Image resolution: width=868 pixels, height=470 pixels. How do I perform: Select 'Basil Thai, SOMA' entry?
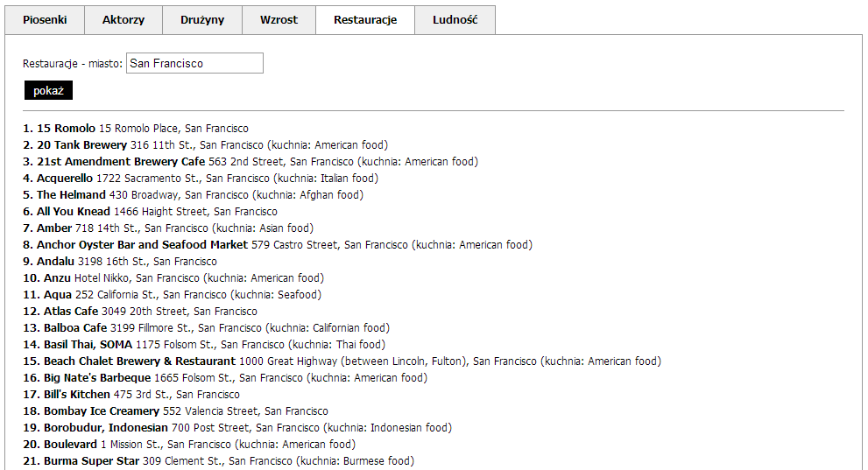(x=204, y=345)
